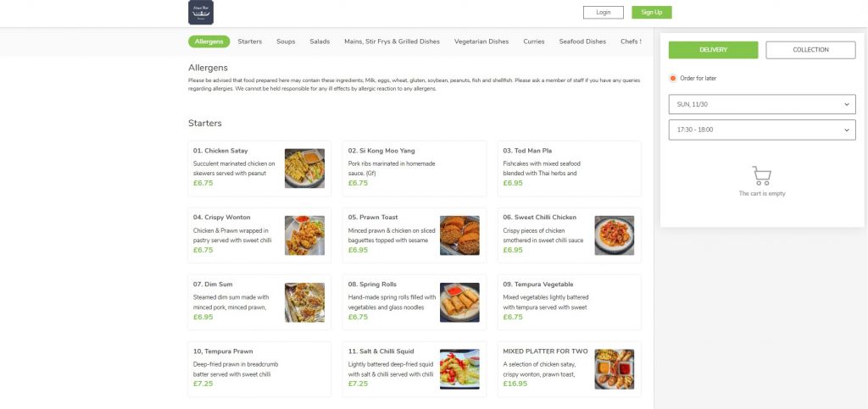Click the restaurant logo icon
This screenshot has height=409, width=868.
click(x=201, y=13)
